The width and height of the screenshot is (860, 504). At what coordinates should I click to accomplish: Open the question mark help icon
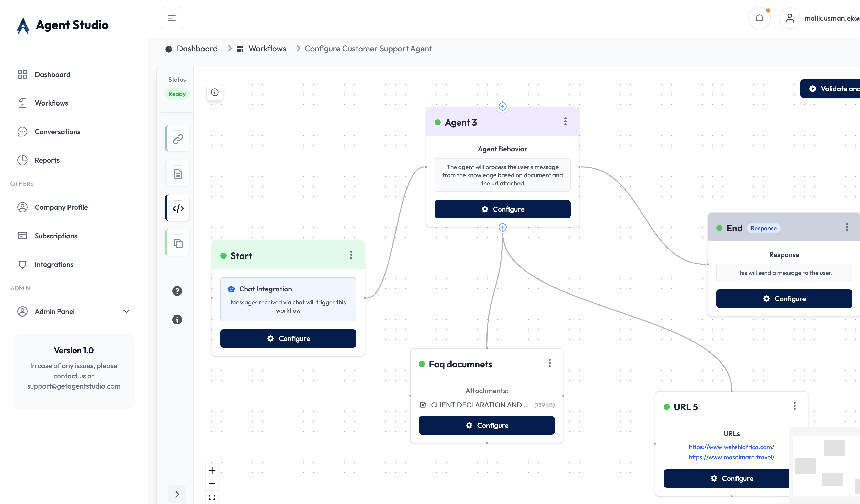click(177, 291)
